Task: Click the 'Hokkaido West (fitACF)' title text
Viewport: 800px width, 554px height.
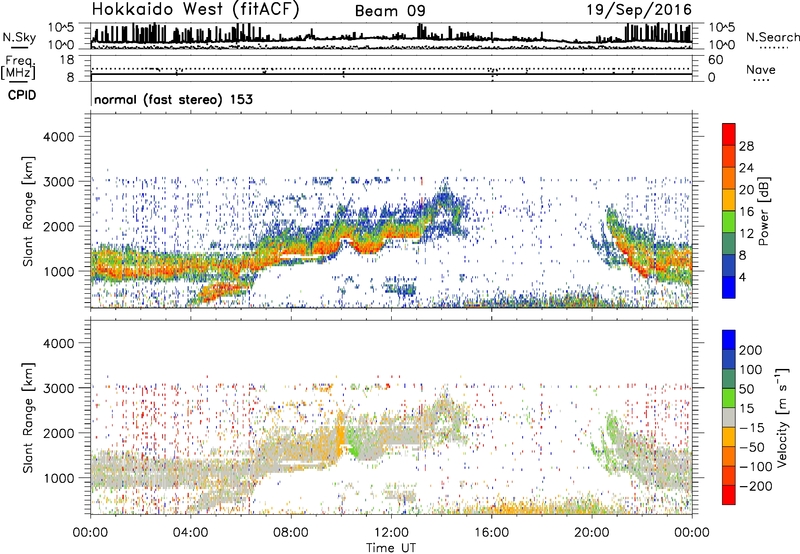Action: tap(195, 10)
